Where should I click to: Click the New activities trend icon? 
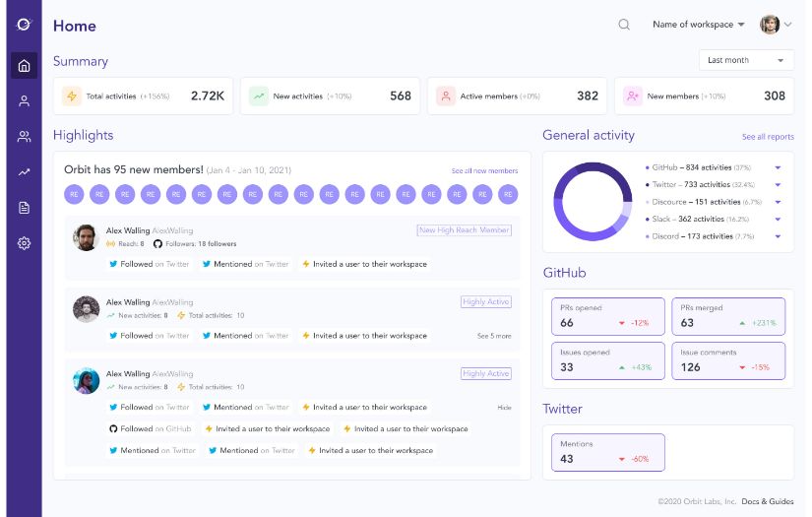(259, 96)
